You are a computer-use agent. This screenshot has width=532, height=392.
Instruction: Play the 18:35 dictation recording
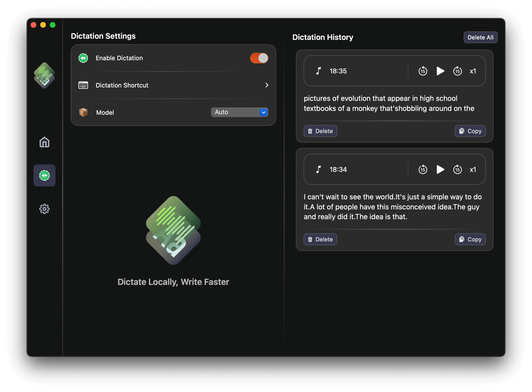[440, 71]
